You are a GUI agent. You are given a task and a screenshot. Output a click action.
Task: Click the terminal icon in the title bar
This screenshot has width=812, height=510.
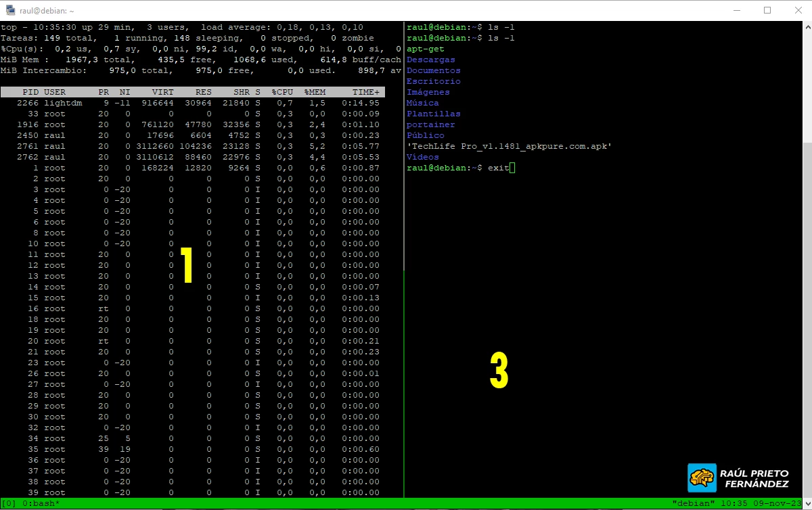coord(11,10)
